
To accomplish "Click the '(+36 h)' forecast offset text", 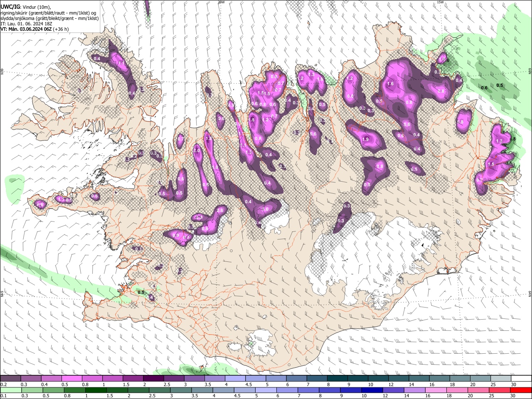I will pos(61,30).
